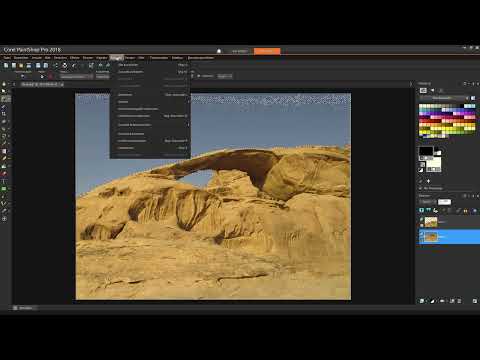Viewport: 480px width, 360px height.
Task: Select the Text tool (T icon)
Action: (x=4, y=181)
